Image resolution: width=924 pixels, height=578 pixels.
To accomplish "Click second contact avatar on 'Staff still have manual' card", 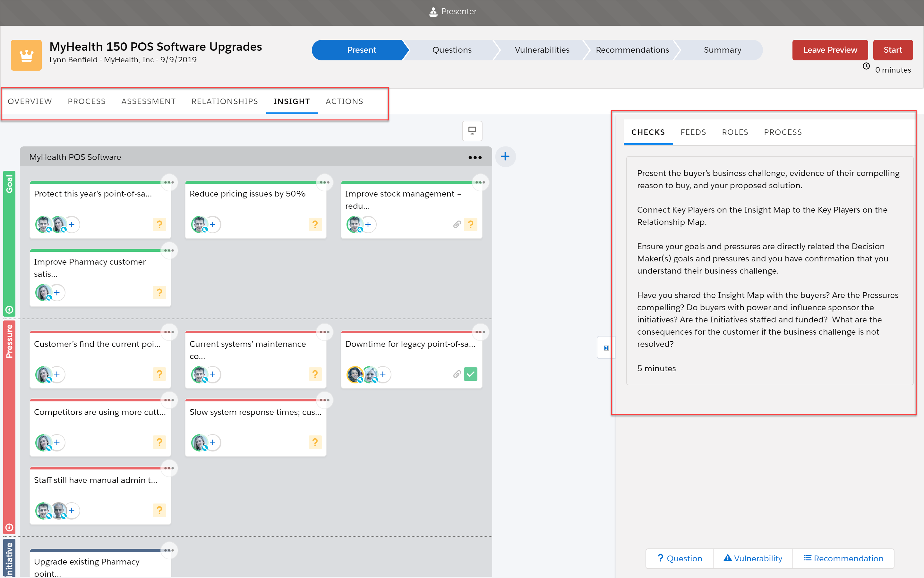I will pyautogui.click(x=59, y=510).
